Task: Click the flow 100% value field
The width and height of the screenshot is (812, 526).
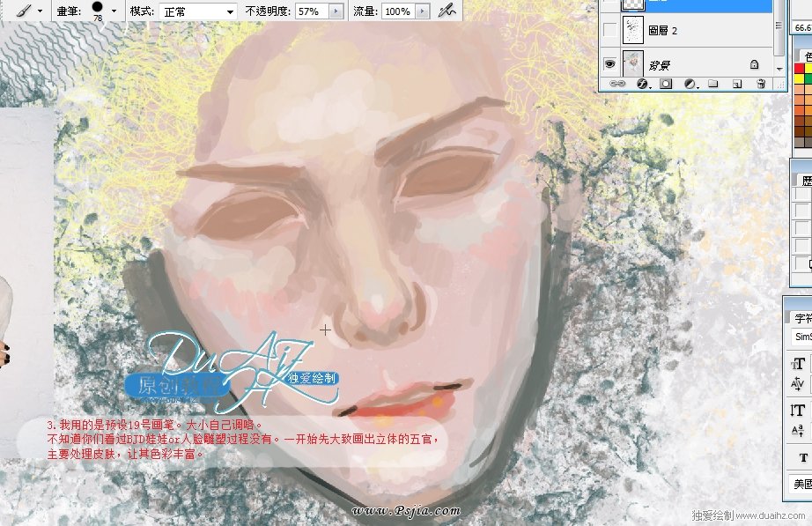Action: coord(396,11)
